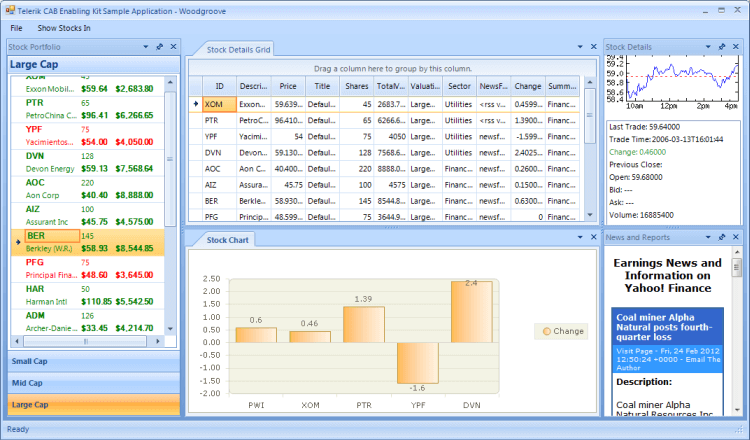Open Stock Details Grid tab list dropdown
The image size is (750, 440).
pyautogui.click(x=580, y=47)
